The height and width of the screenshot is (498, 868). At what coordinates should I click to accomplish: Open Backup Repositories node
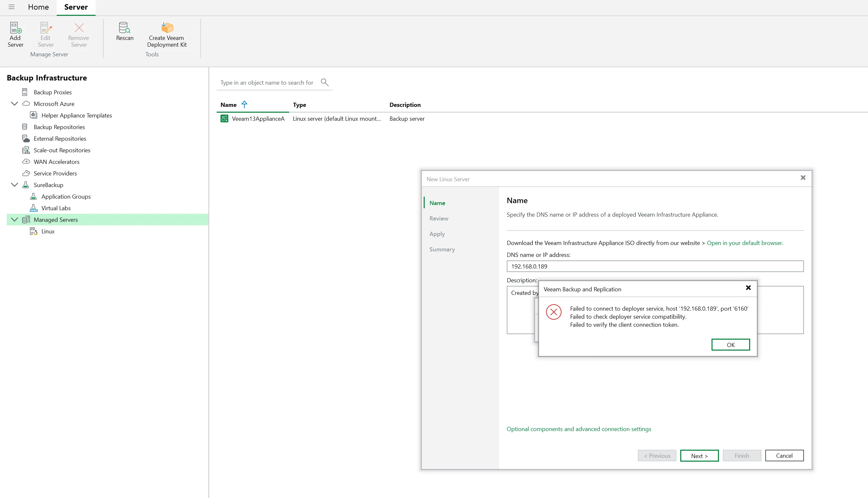point(59,127)
